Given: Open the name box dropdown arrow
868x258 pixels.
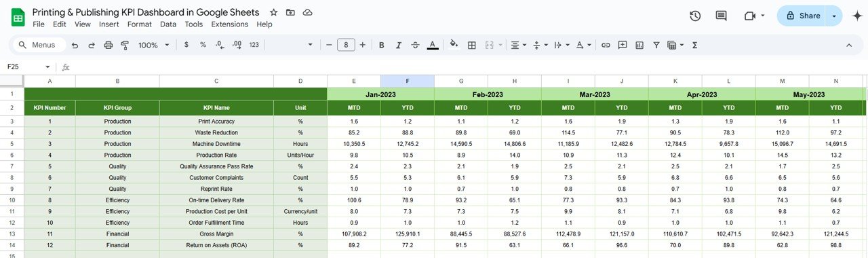Looking at the screenshot, I should tap(47, 67).
